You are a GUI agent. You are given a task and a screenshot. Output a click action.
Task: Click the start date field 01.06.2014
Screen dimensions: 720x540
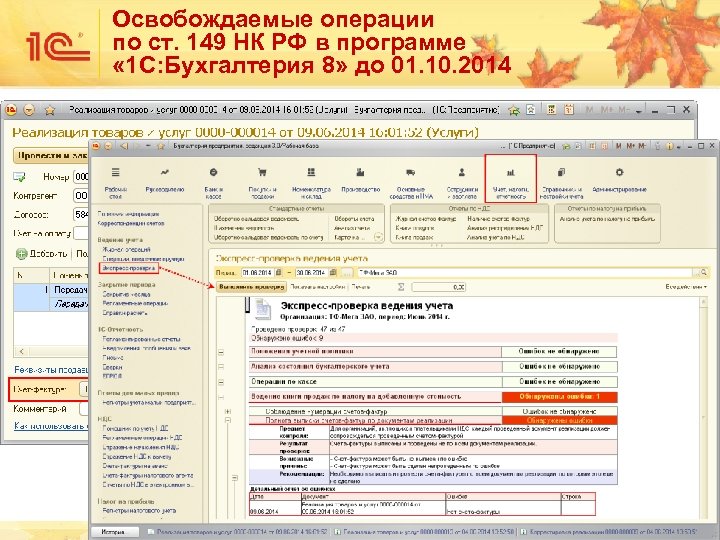[258, 273]
